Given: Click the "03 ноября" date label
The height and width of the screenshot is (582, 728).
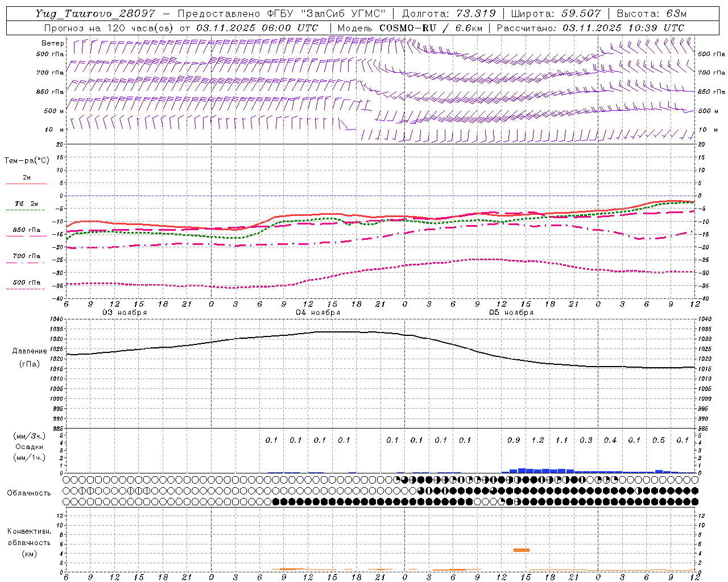Looking at the screenshot, I should point(125,313).
